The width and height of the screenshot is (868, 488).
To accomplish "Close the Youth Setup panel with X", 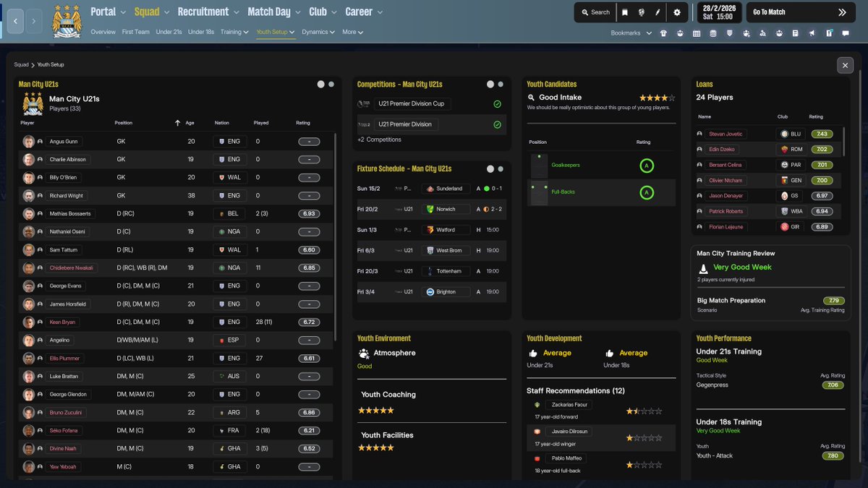I will (x=845, y=65).
